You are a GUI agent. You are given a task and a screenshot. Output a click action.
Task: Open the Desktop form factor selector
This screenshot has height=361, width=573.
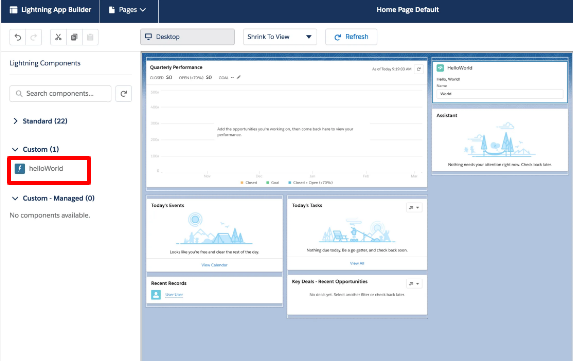point(187,37)
